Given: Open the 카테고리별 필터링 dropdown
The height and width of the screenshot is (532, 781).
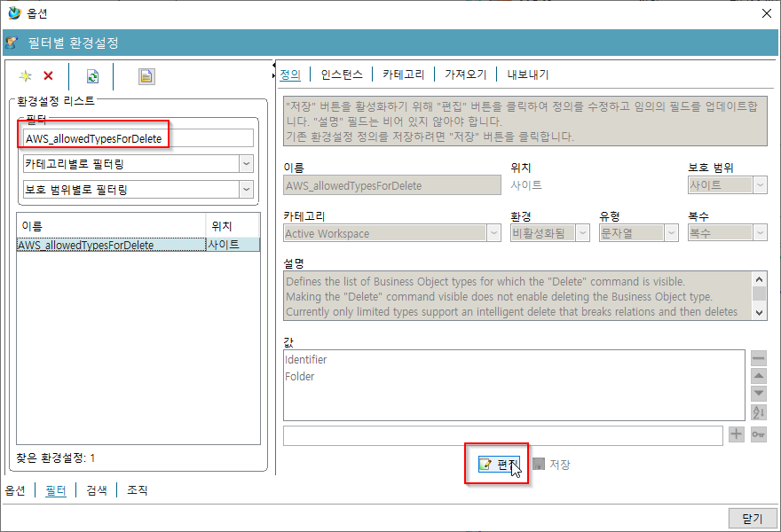Looking at the screenshot, I should coord(245,163).
